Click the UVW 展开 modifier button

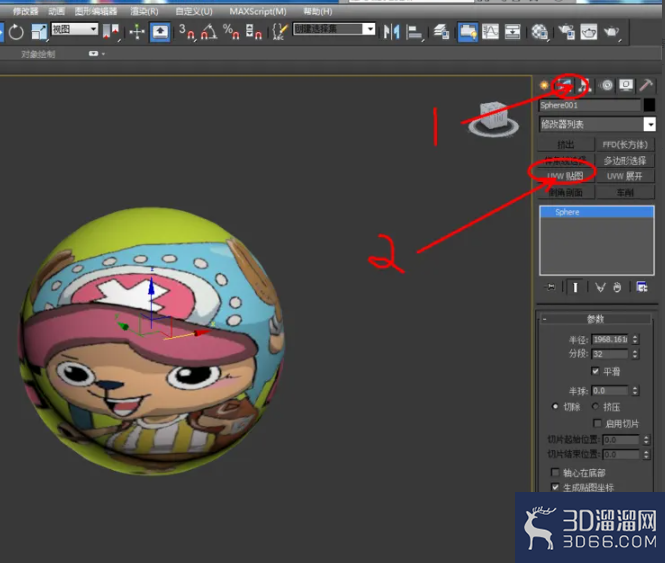[625, 176]
